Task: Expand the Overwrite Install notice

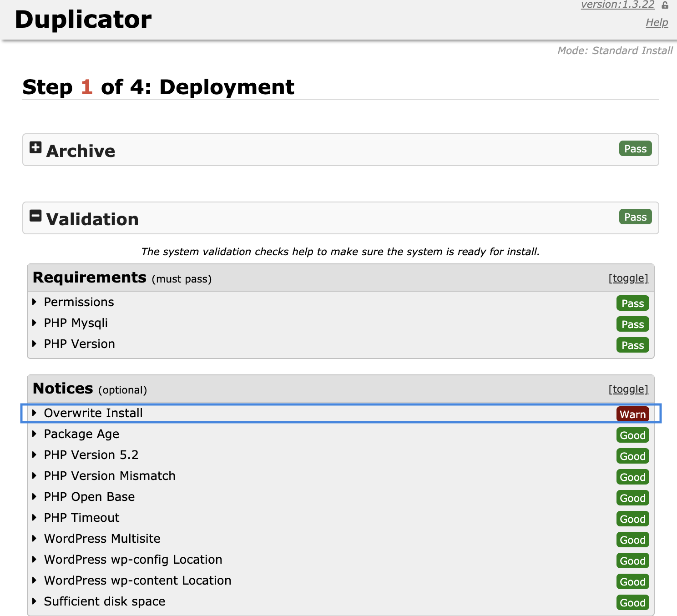Action: tap(93, 413)
